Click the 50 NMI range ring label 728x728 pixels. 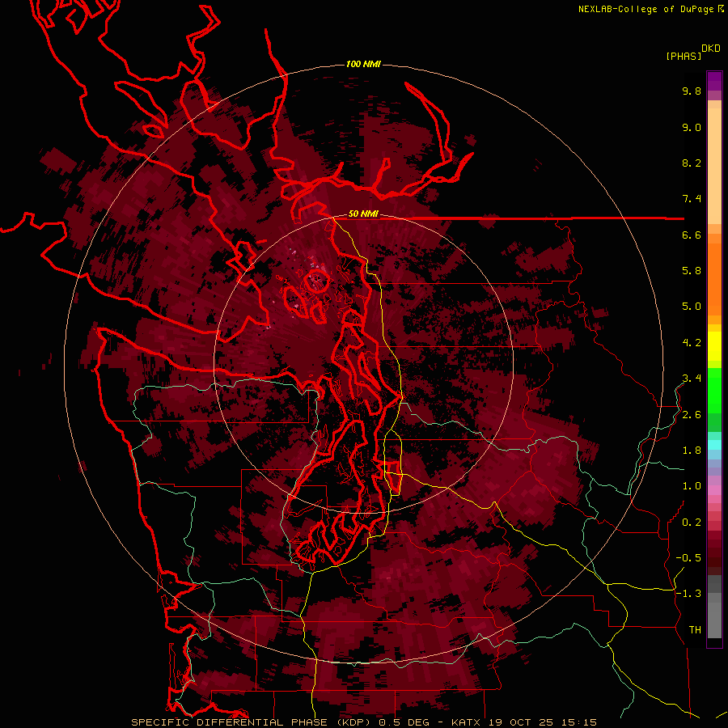(363, 214)
